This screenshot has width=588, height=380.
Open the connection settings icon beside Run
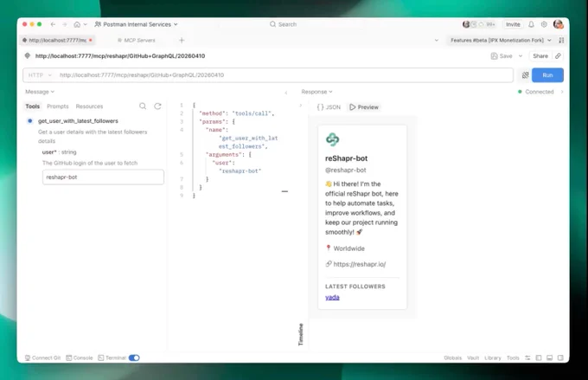525,75
